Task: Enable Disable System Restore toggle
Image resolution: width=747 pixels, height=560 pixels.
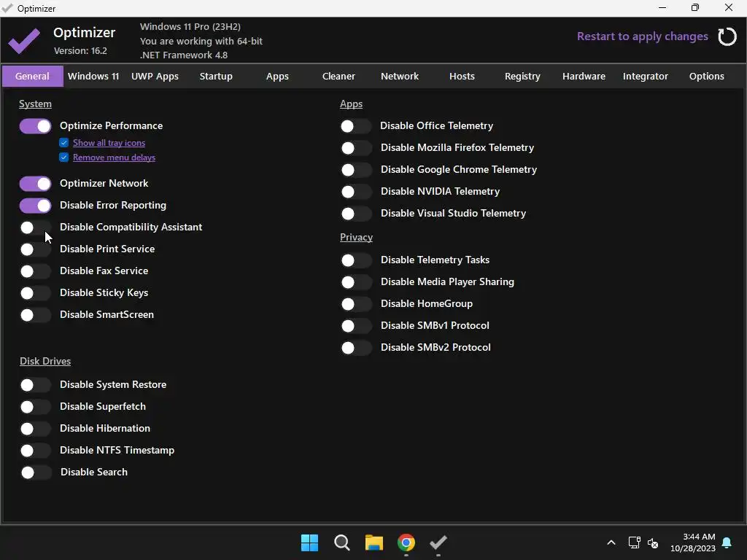Action: tap(35, 385)
